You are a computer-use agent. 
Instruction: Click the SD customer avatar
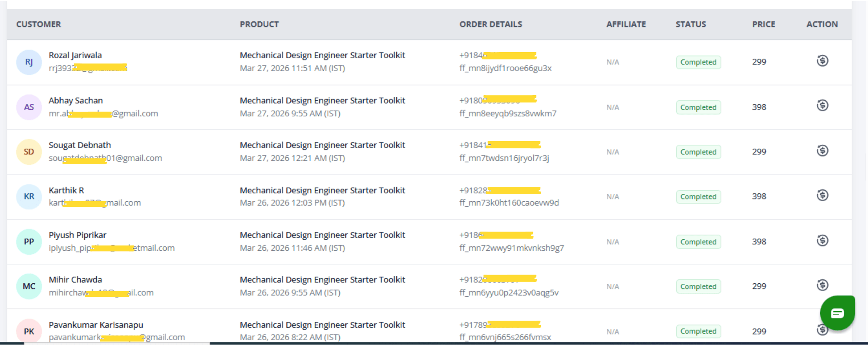pyautogui.click(x=29, y=152)
